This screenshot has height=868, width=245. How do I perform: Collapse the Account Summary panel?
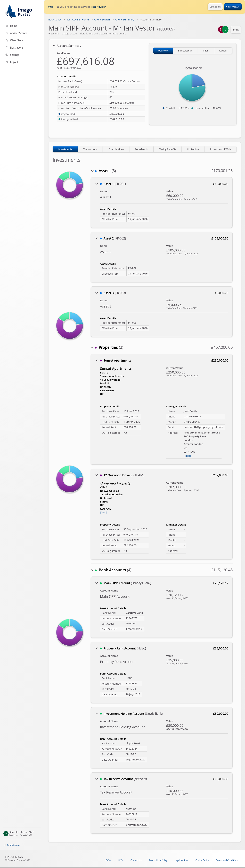54,46
